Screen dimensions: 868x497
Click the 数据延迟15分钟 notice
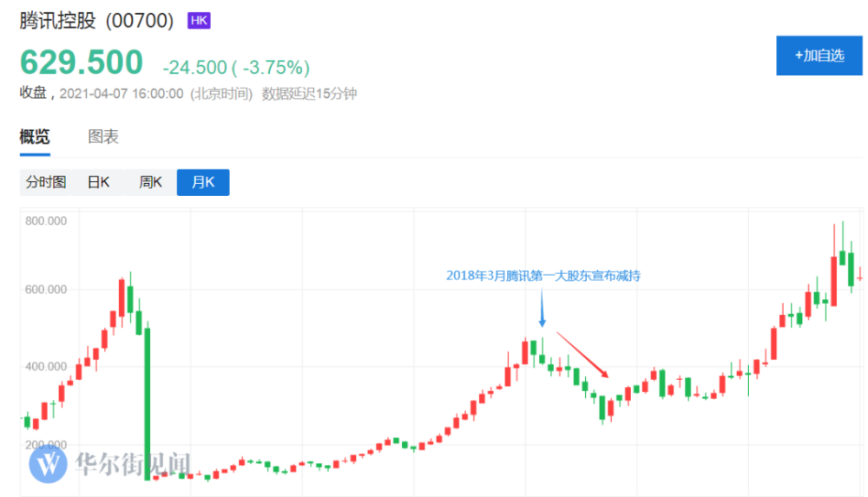pos(309,94)
